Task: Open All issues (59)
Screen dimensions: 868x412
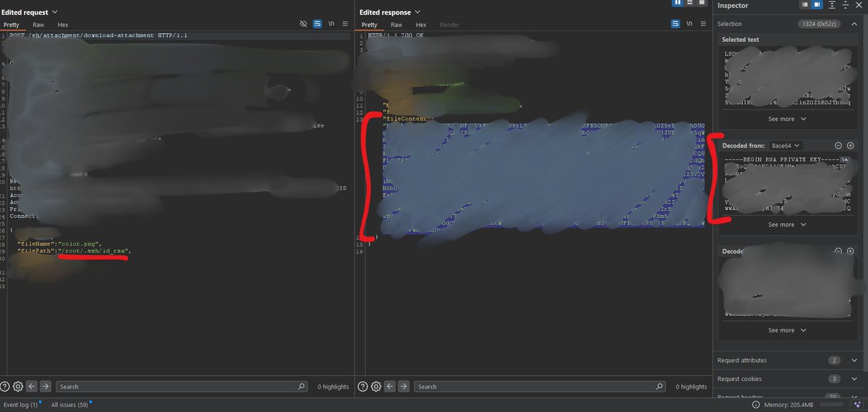Action: 69,405
